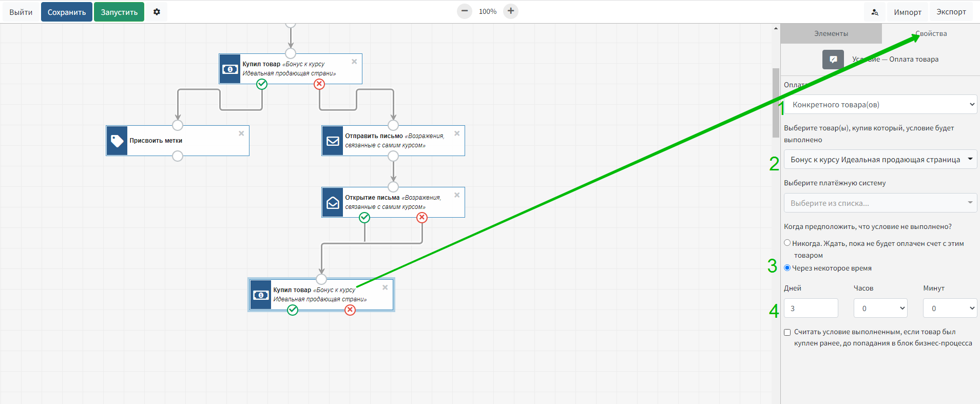Enable 'Считать условие выполненным' checkbox
This screenshot has width=980, height=404.
coord(787,332)
